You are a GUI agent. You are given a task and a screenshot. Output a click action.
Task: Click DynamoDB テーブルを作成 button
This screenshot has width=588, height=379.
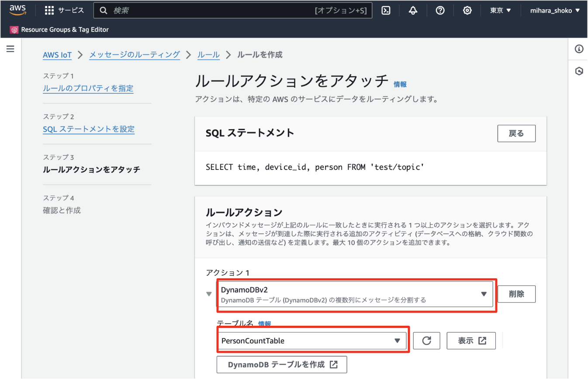point(282,365)
